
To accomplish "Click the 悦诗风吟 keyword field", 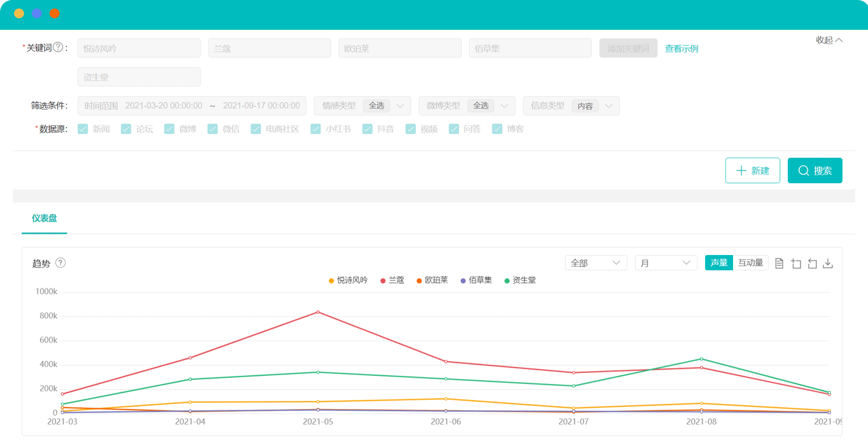I will pyautogui.click(x=139, y=48).
